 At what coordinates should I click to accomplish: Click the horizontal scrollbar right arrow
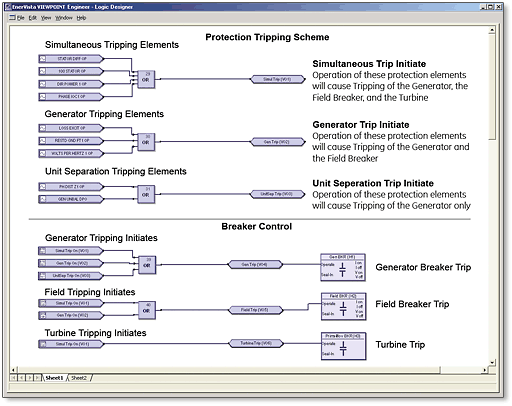(484, 370)
